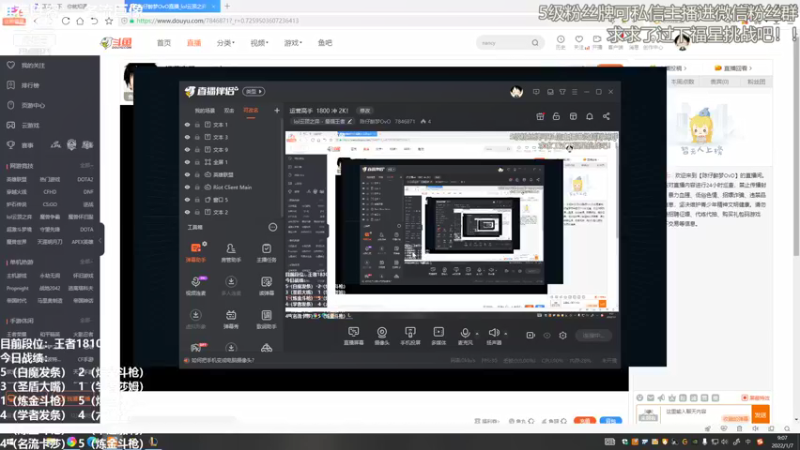Add a 摄像头 camera source
This screenshot has width=800, height=450.
pos(382,336)
